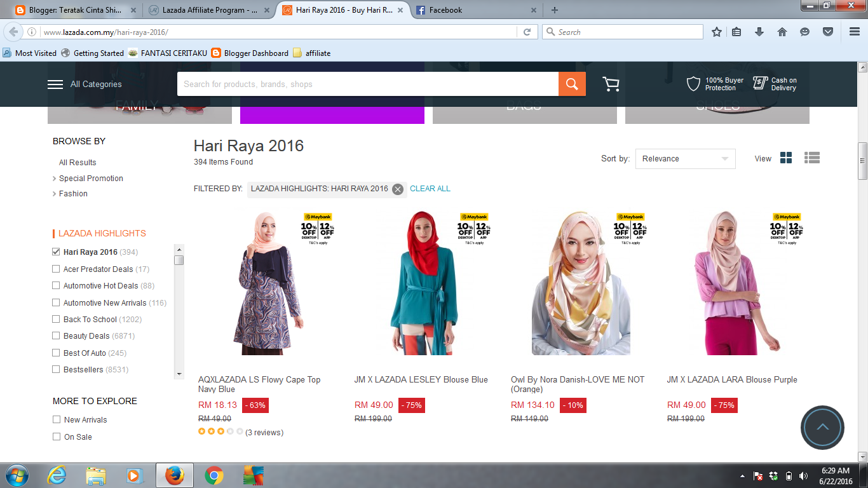Viewport: 868px width, 488px height.
Task: Switch to list view layout
Action: pyautogui.click(x=812, y=158)
